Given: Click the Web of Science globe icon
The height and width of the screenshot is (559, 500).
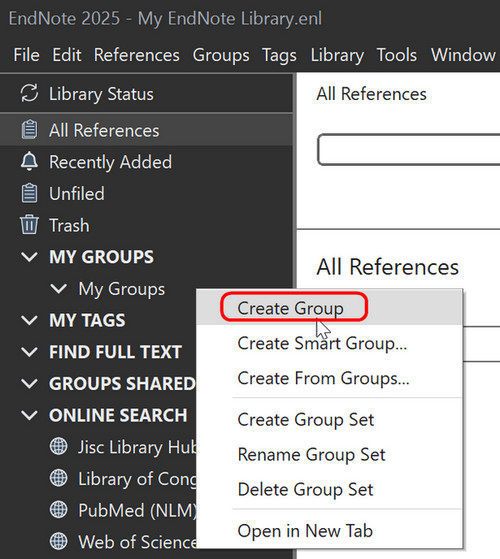Looking at the screenshot, I should coord(58,542).
